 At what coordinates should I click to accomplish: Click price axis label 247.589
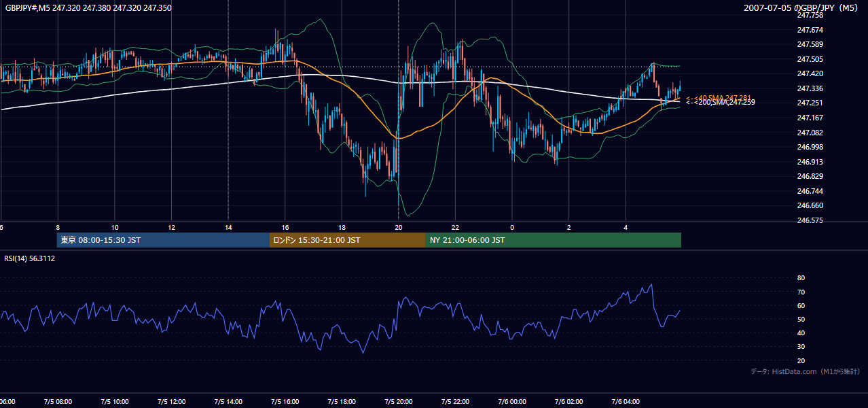click(810, 44)
